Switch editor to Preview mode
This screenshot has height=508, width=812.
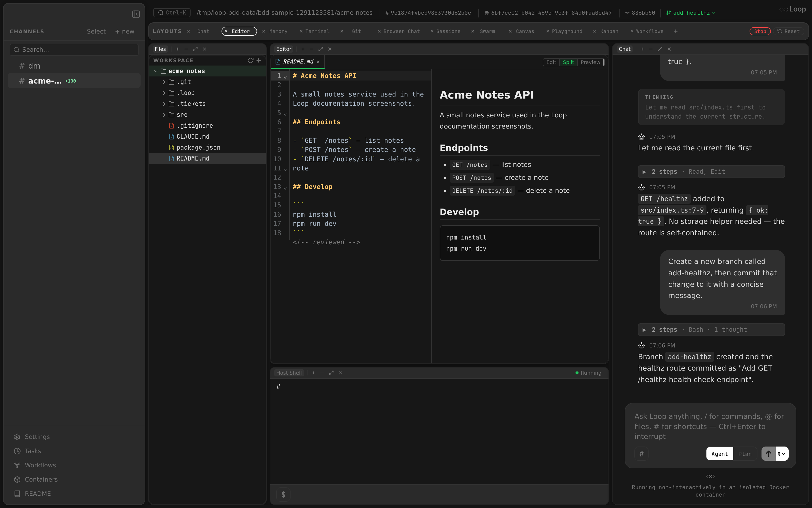click(590, 62)
